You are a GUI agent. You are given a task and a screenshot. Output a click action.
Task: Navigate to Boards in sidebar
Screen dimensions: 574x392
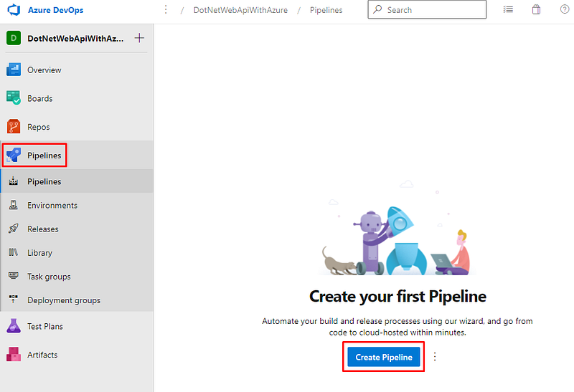[40, 98]
